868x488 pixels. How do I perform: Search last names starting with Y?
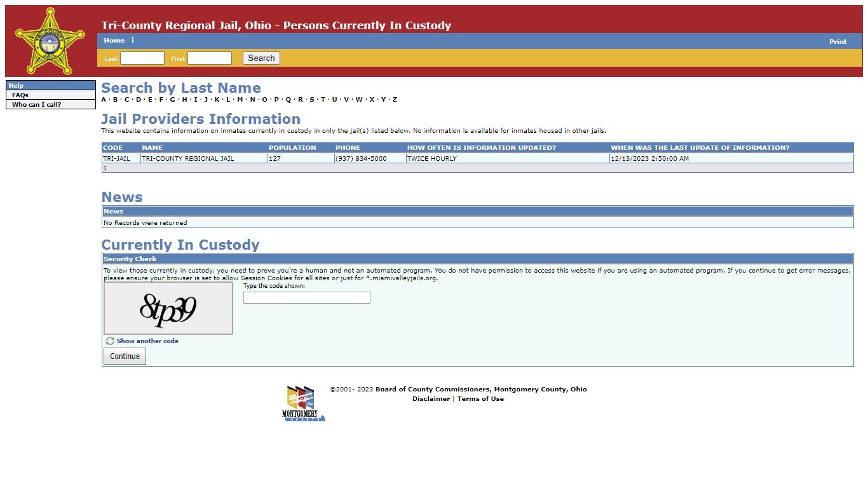(383, 100)
